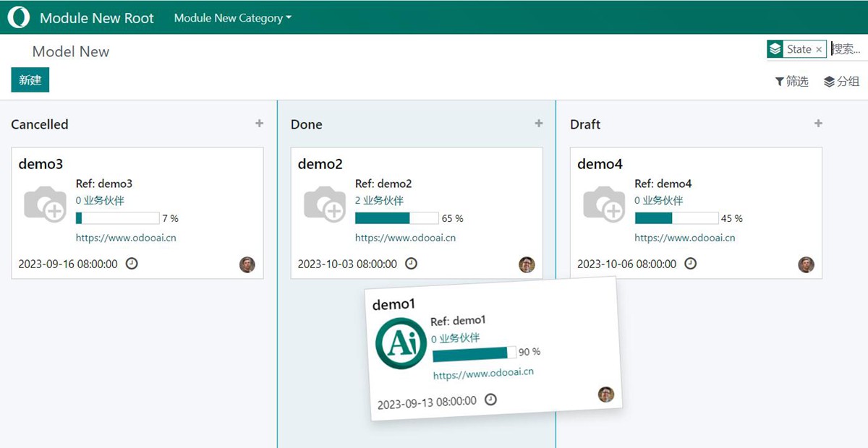Expand the 分组 group-by dropdown
868x448 pixels.
pyautogui.click(x=841, y=82)
